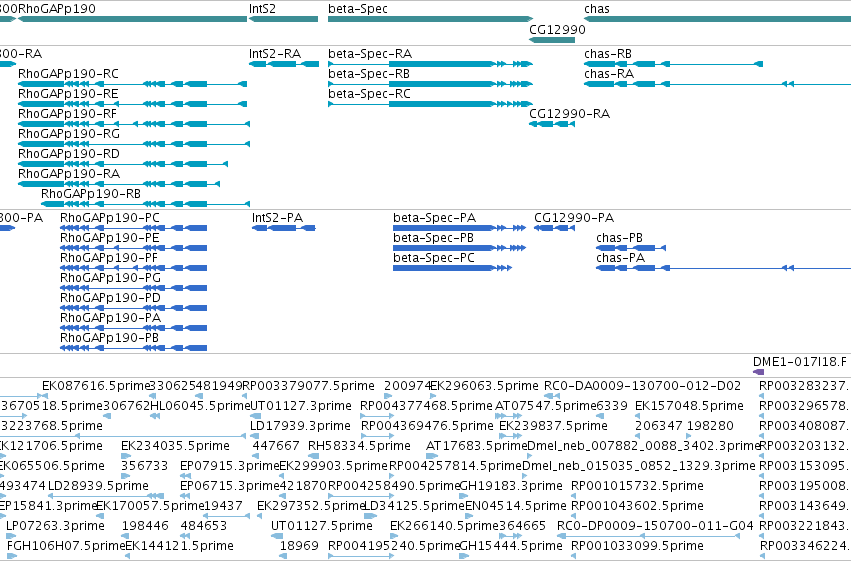
Task: Click the LD28939.5prime EST label
Action: (x=98, y=486)
